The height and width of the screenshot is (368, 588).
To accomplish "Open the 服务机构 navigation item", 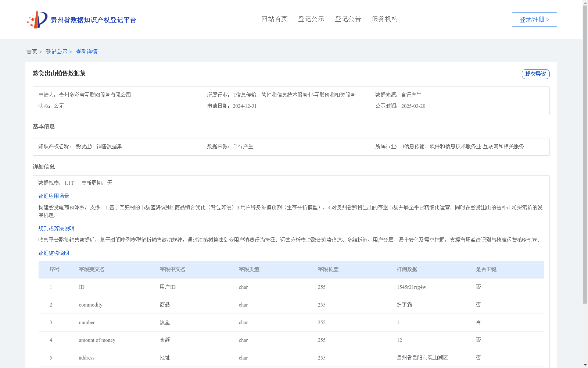I will (385, 19).
